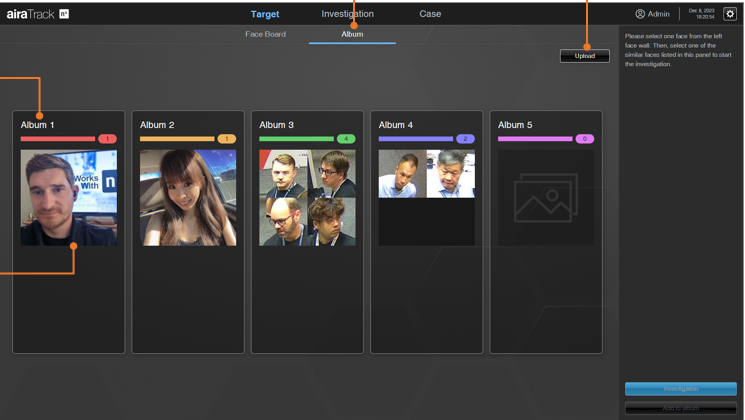
Task: Click the Add to album button
Action: [681, 408]
